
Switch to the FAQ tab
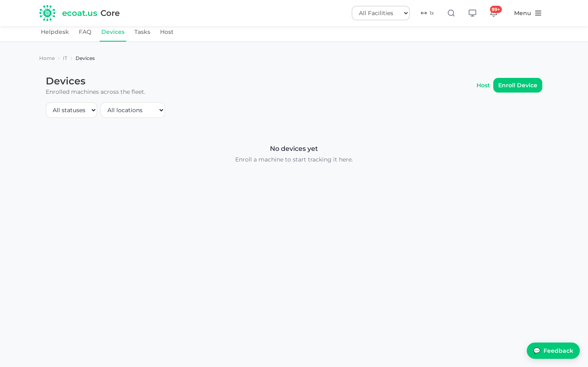(85, 32)
